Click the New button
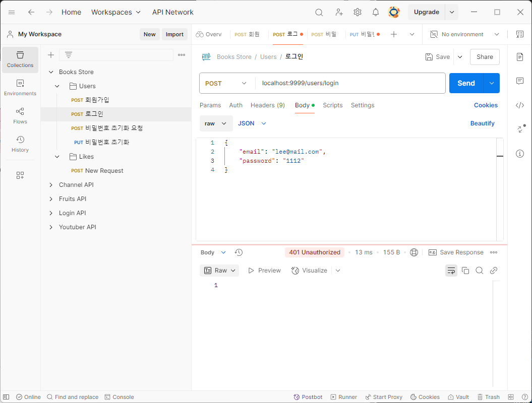Screen dimensions: 532x403 coord(150,34)
